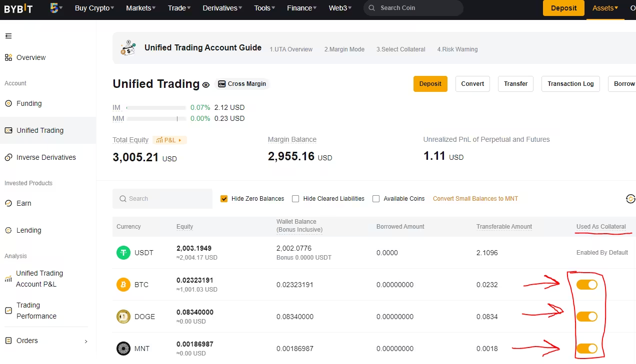The height and width of the screenshot is (364, 636).
Task: Click the refresh coin icon right of filters
Action: coord(630,199)
